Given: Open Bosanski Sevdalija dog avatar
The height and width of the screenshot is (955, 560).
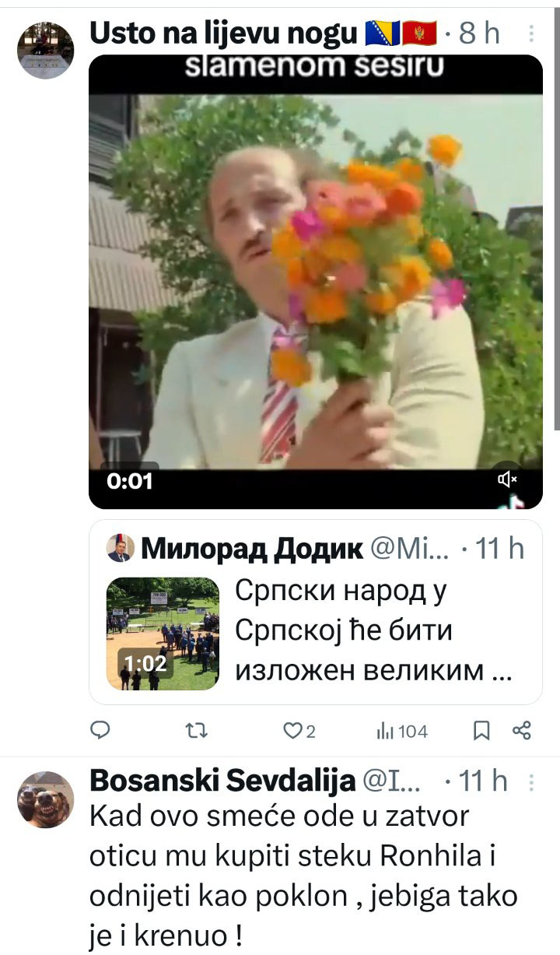Looking at the screenshot, I should [x=45, y=799].
